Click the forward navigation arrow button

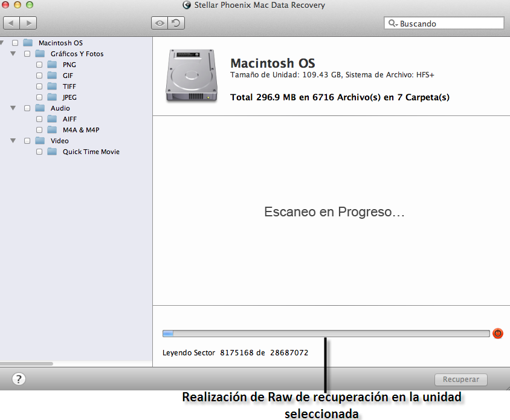coord(28,23)
